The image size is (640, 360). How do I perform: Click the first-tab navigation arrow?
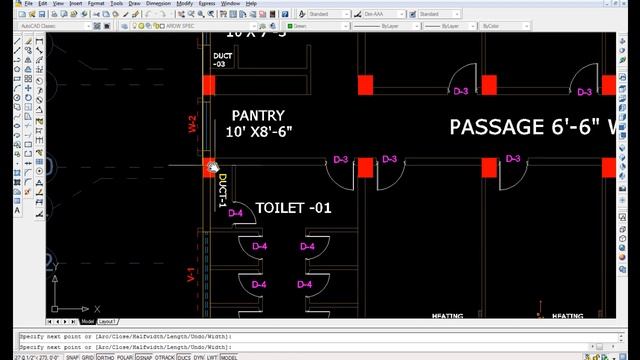click(x=49, y=322)
